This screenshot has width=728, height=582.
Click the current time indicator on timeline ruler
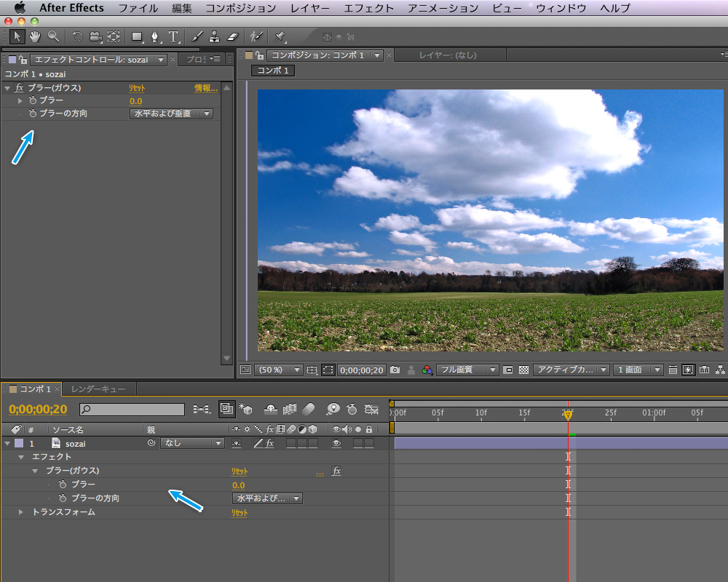click(568, 415)
